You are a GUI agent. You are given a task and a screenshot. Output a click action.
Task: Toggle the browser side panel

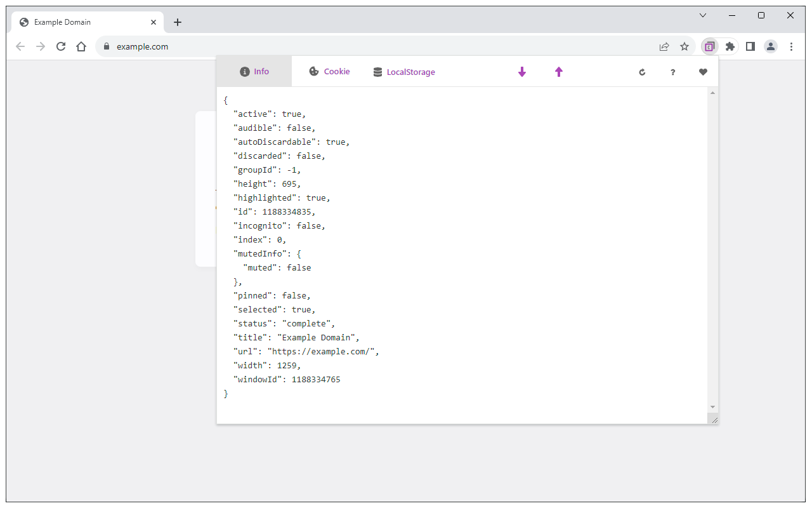750,46
